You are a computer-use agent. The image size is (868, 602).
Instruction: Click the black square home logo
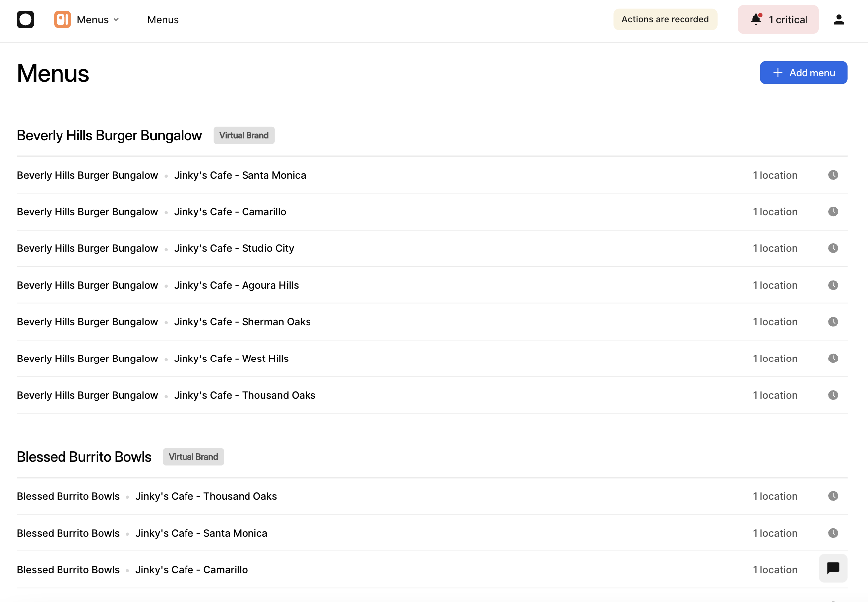[25, 20]
